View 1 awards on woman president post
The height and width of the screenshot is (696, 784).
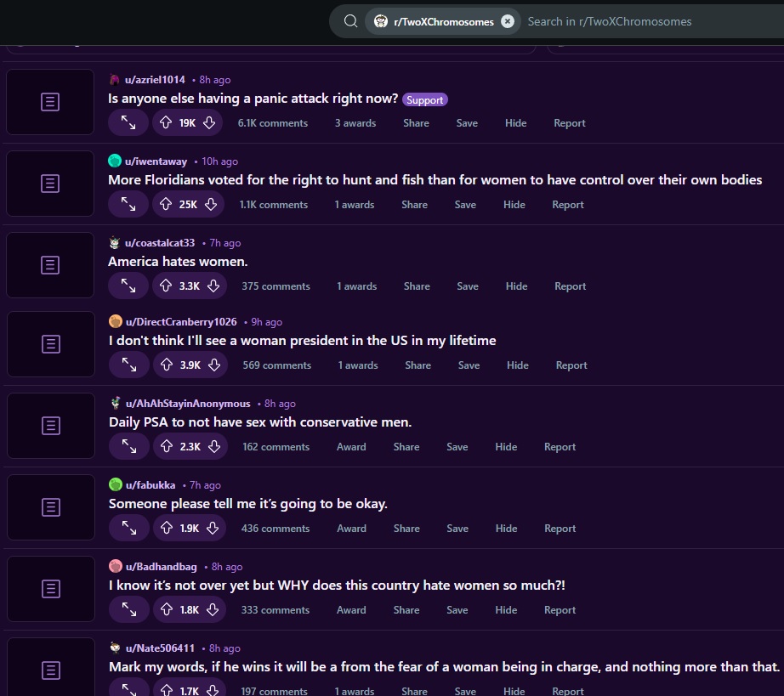pos(358,365)
